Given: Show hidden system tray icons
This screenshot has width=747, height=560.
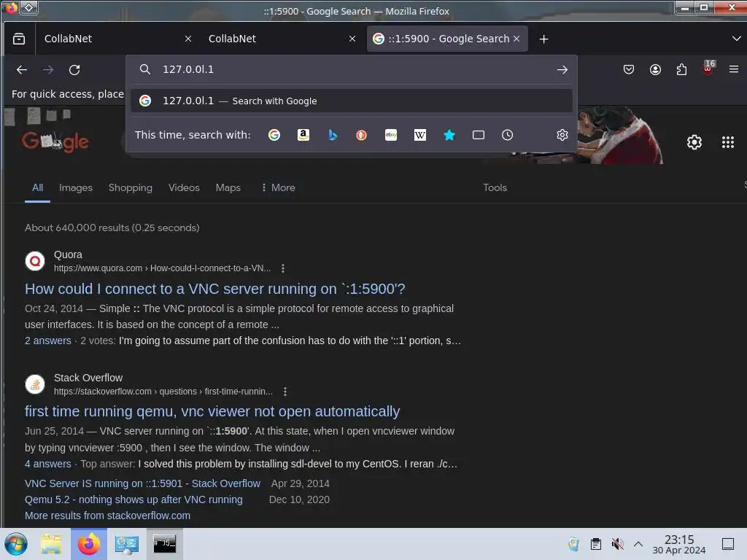Looking at the screenshot, I should 638,544.
